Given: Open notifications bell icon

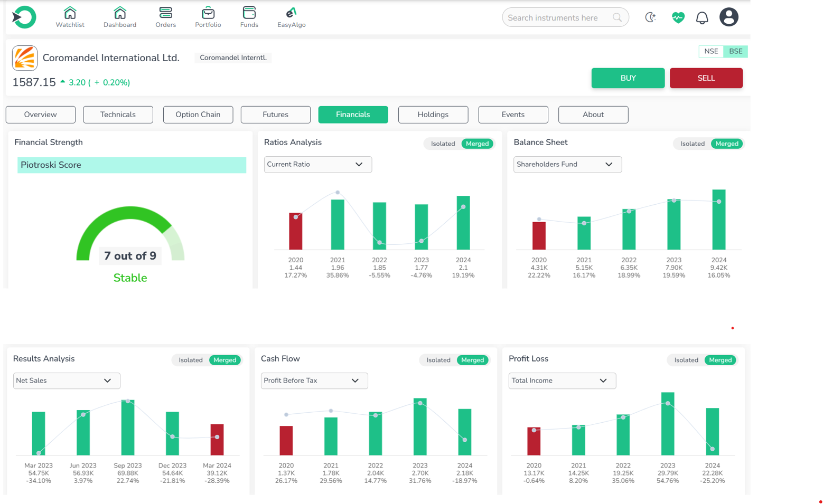Looking at the screenshot, I should coord(702,17).
